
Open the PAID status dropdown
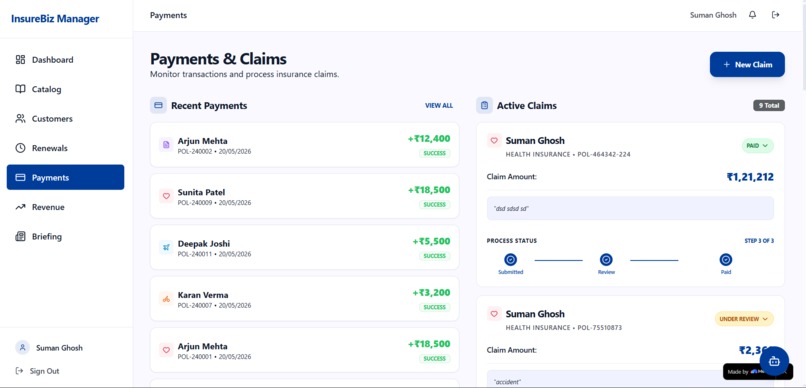[x=757, y=145]
